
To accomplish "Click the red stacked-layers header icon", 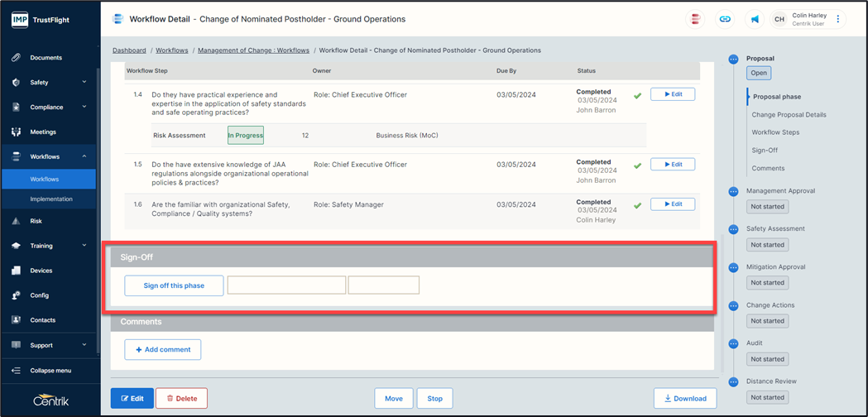I will 696,19.
